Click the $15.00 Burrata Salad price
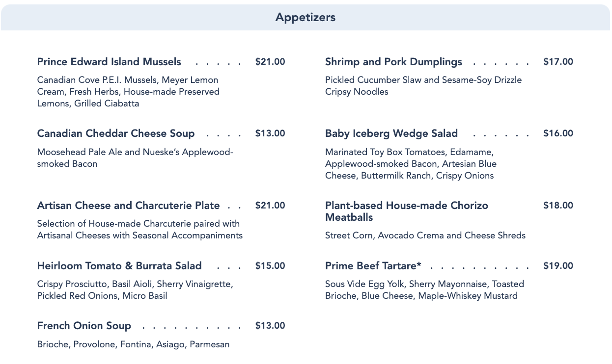 pos(270,266)
